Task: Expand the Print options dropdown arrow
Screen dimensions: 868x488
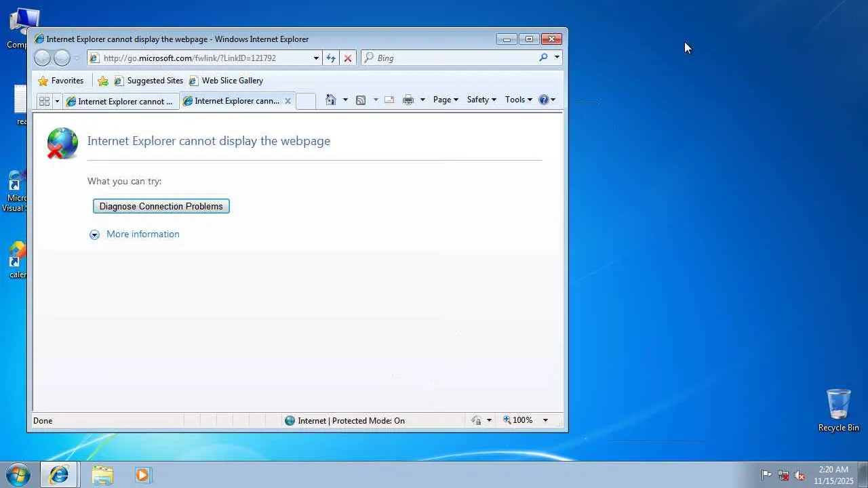Action: [422, 100]
